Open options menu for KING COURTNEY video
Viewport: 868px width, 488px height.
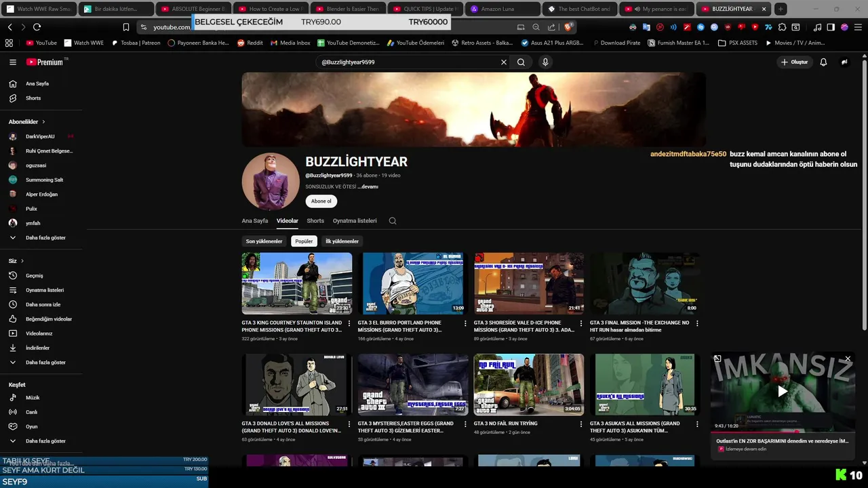point(349,324)
